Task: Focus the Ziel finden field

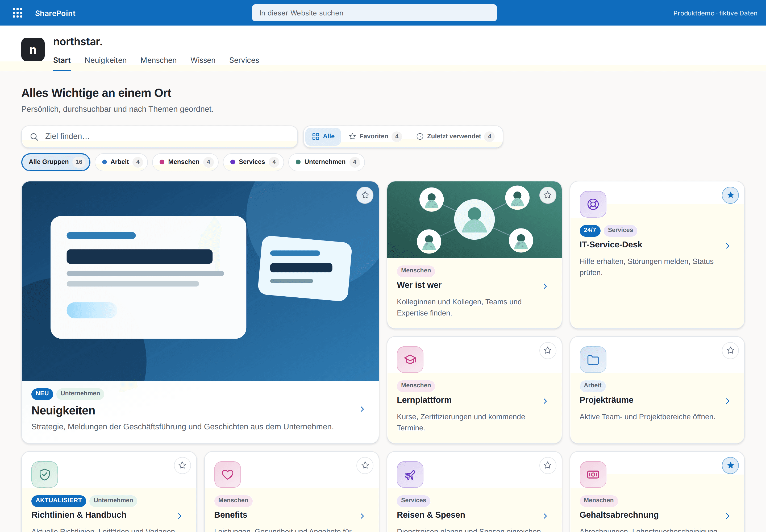Action: click(x=159, y=137)
